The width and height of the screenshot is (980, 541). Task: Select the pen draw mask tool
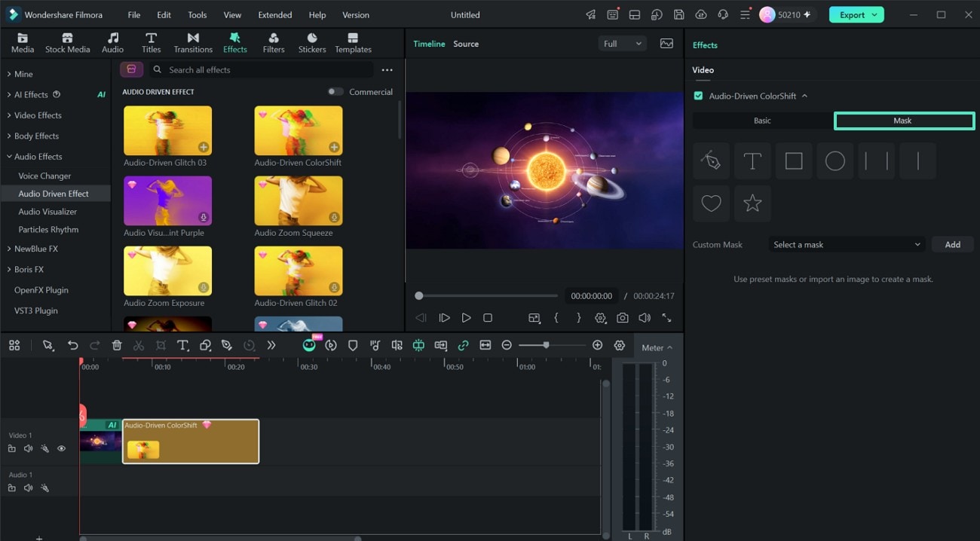pos(711,160)
